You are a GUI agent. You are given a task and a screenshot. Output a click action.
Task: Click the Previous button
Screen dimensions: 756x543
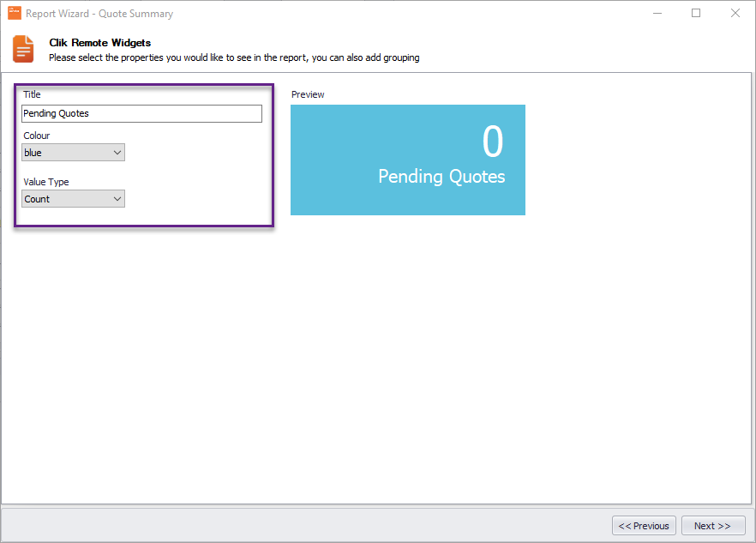pos(644,525)
